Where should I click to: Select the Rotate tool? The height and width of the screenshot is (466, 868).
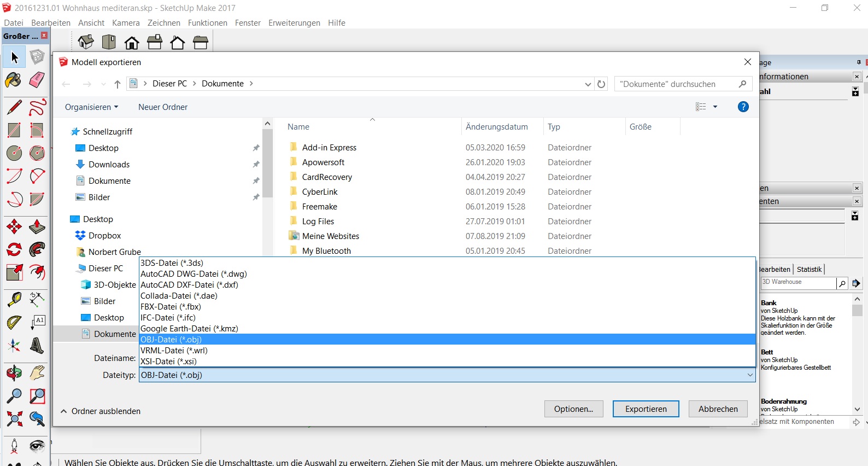14,249
